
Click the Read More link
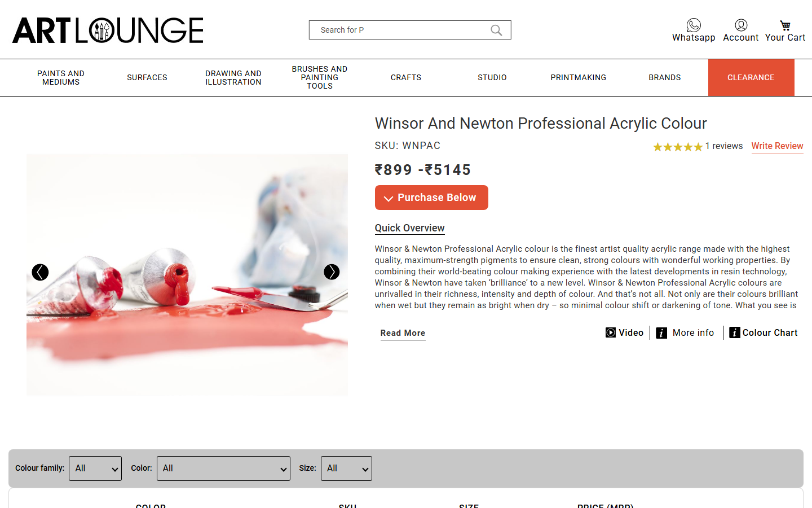point(403,333)
